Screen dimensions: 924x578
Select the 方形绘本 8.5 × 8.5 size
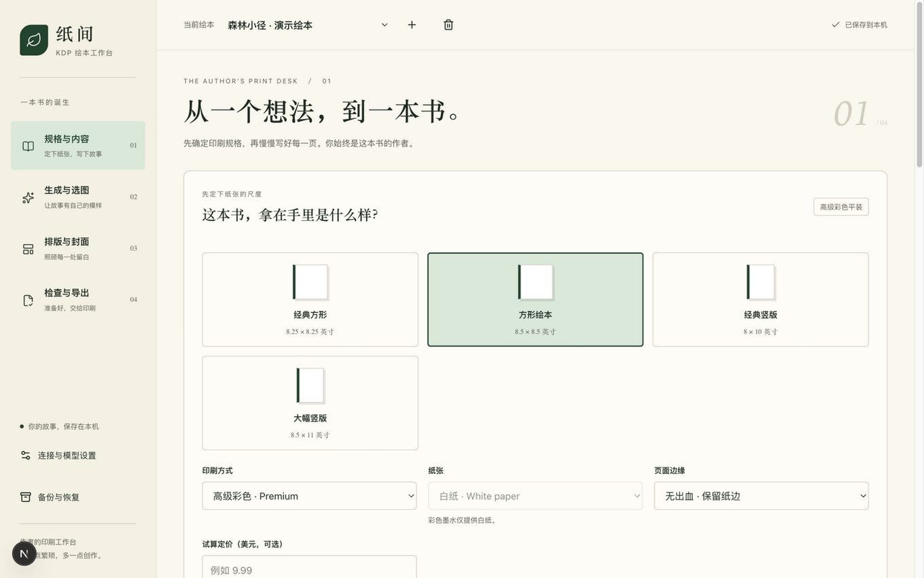click(535, 300)
